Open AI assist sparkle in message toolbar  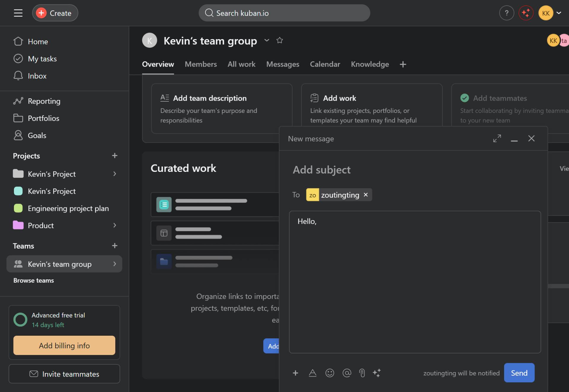pos(377,373)
